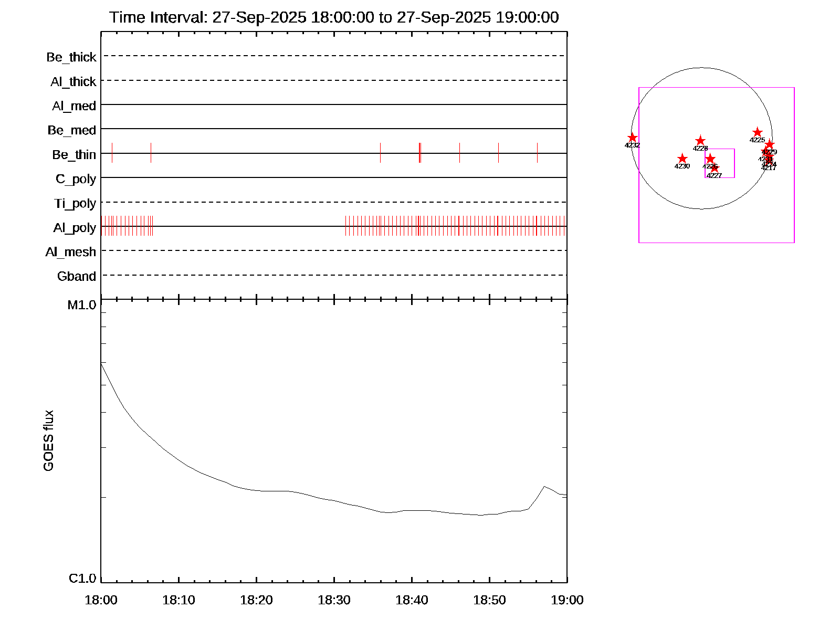Click the Al_poly filter label
Image resolution: width=840 pixels, height=630 pixels.
(x=75, y=228)
